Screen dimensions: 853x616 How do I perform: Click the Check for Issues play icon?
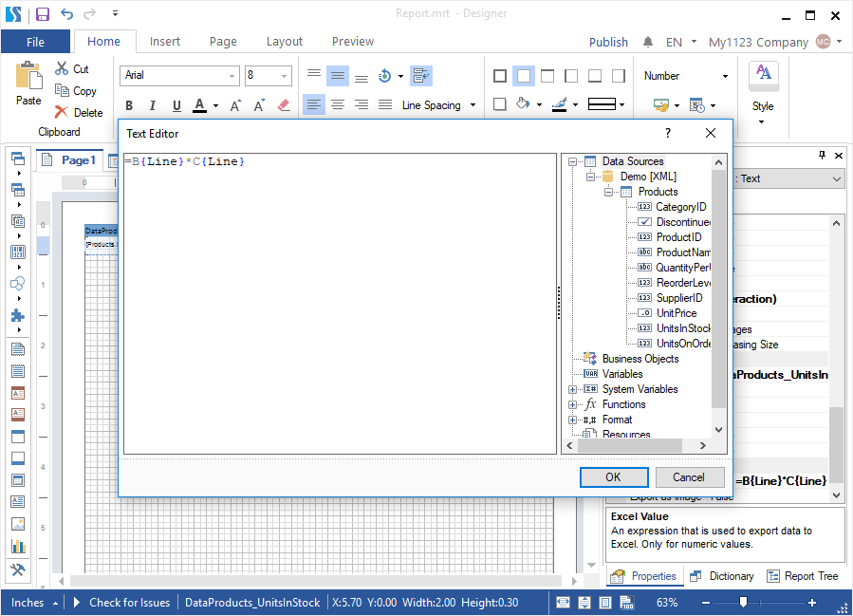pos(77,603)
